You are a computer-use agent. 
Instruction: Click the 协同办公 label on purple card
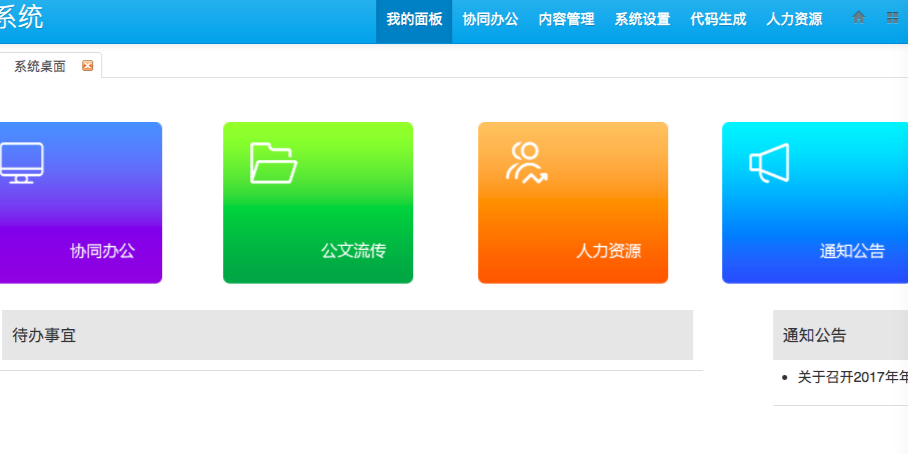click(x=102, y=251)
